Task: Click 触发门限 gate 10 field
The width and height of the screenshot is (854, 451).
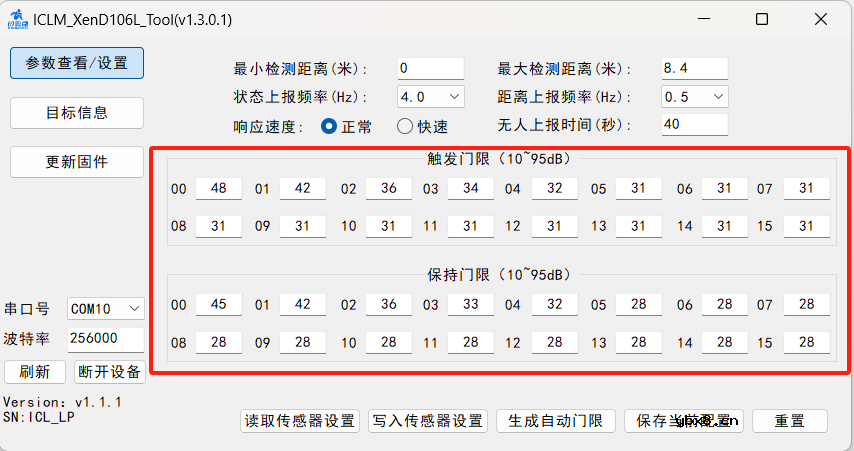Action: point(389,227)
